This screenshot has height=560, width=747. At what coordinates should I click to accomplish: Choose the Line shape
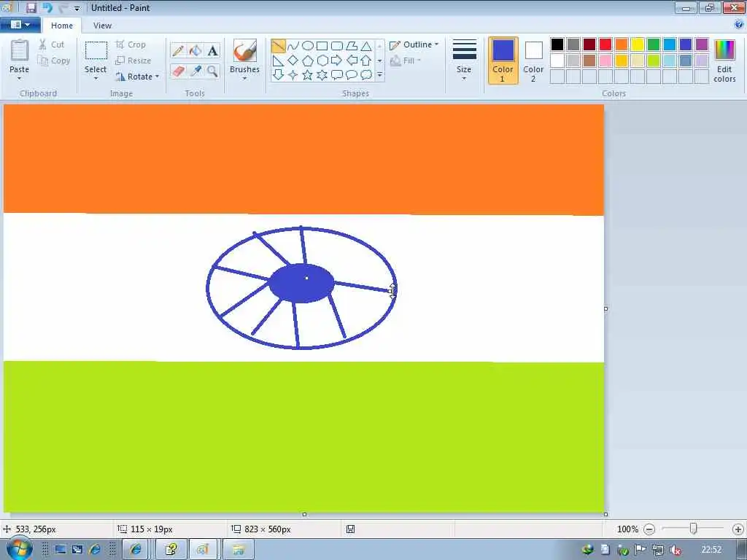tap(278, 46)
